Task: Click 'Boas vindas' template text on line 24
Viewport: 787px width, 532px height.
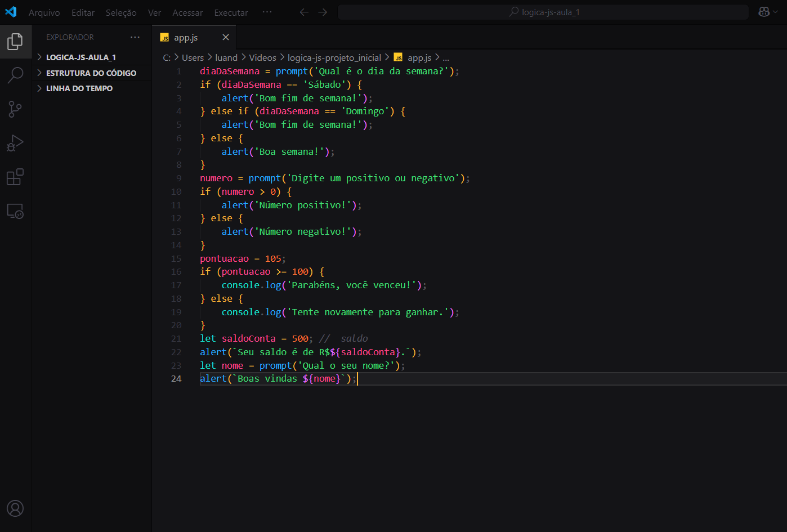Action: pyautogui.click(x=267, y=378)
